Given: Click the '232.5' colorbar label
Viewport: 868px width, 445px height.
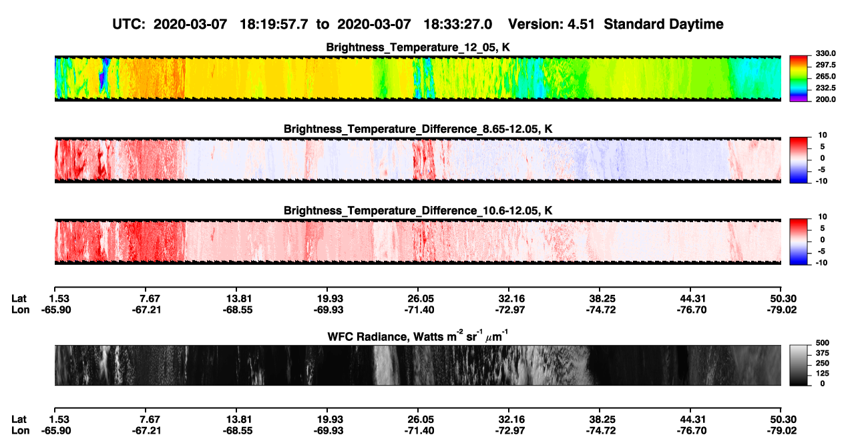Looking at the screenshot, I should 826,87.
